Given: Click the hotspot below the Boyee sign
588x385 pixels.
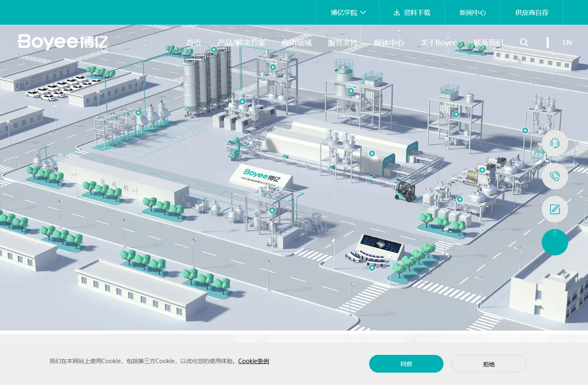Looking at the screenshot, I should [272, 210].
